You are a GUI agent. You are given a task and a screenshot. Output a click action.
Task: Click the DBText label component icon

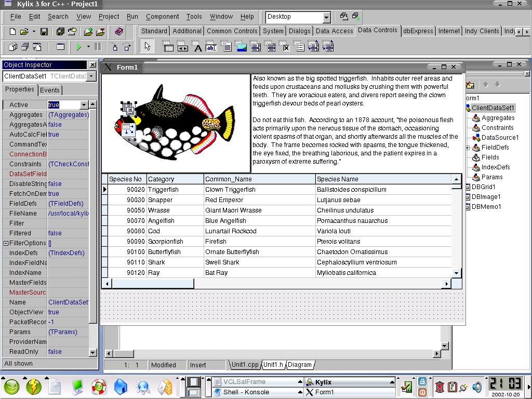point(197,47)
